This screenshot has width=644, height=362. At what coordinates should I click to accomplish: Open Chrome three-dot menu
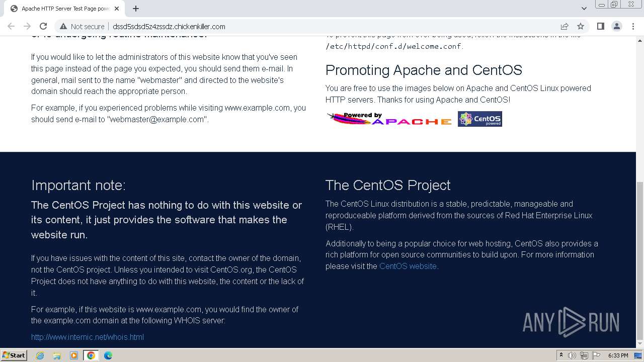pyautogui.click(x=633, y=26)
